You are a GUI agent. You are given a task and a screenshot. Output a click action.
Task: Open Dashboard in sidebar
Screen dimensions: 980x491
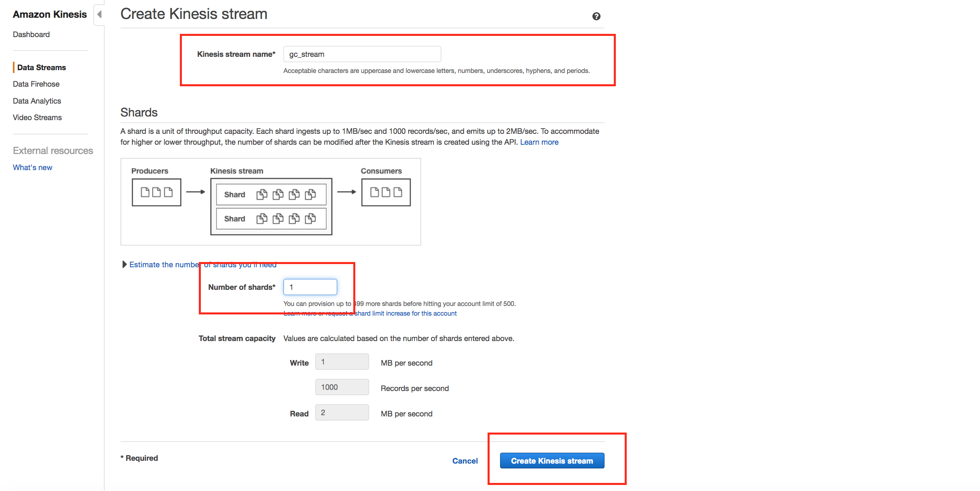coord(31,34)
